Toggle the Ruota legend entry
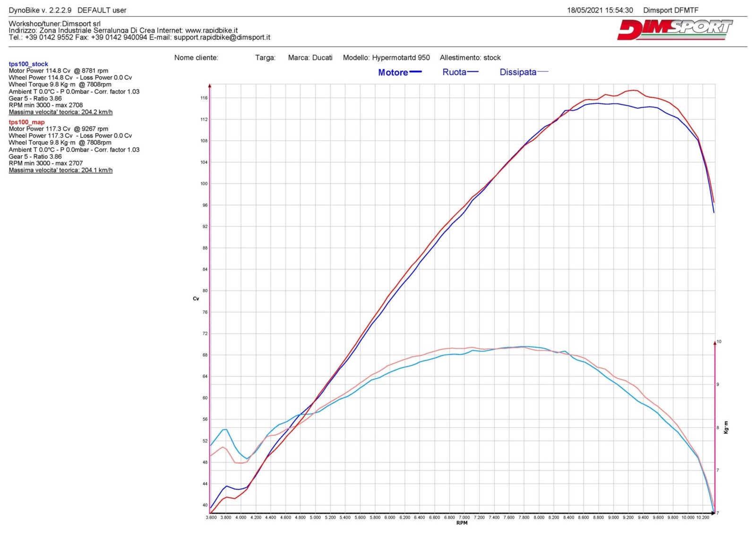Image resolution: width=756 pixels, height=534 pixels. [x=460, y=72]
